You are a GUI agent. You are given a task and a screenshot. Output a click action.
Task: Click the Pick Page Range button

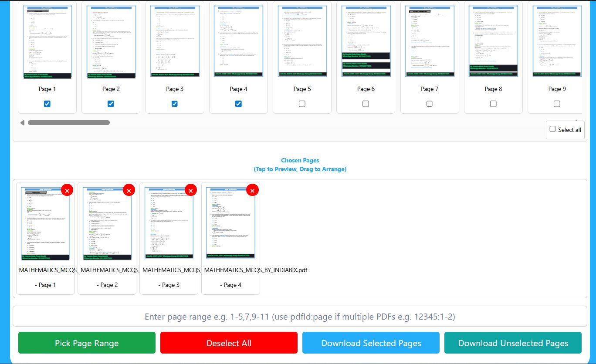click(86, 343)
